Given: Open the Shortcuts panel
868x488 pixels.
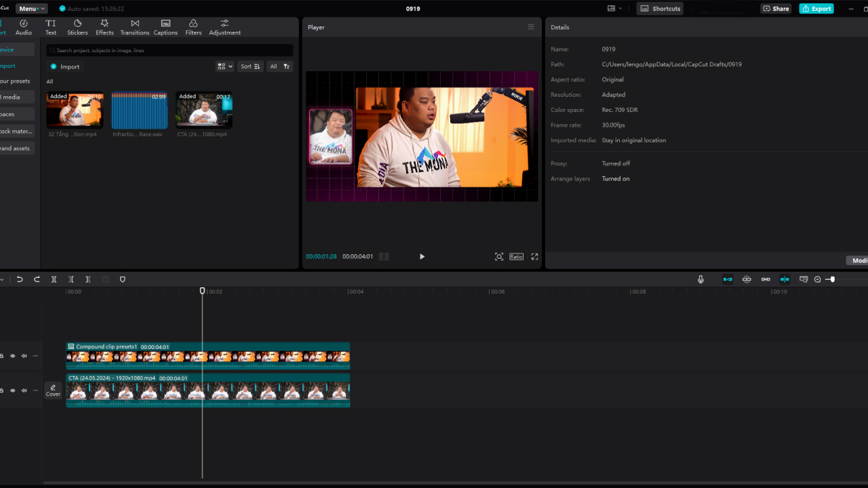Looking at the screenshot, I should tap(660, 9).
